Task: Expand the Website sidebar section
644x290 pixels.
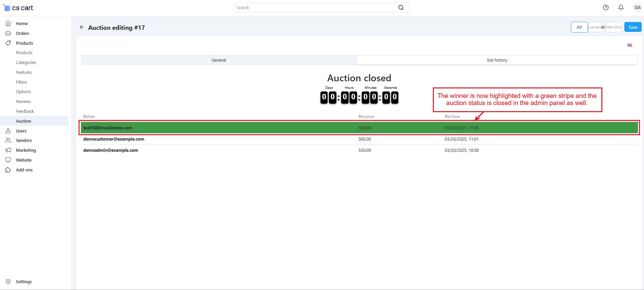Action: [x=24, y=160]
